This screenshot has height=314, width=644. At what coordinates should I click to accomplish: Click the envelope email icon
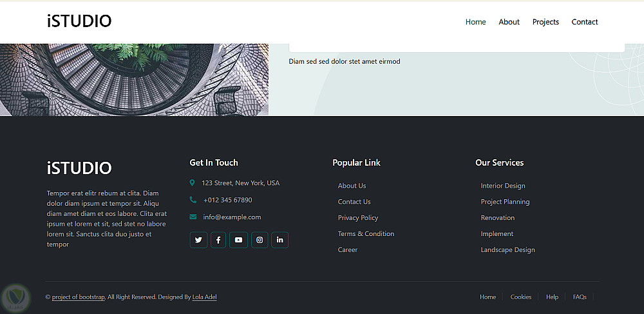(193, 217)
